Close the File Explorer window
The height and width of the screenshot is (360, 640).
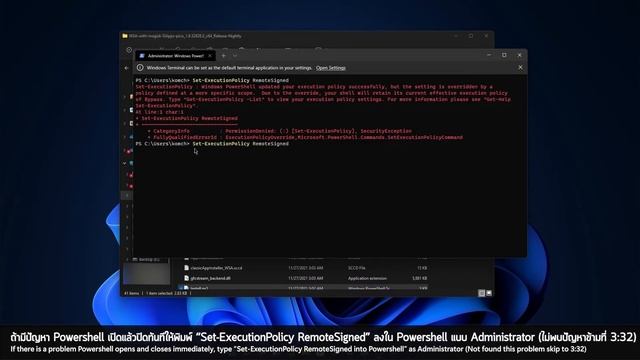486,36
